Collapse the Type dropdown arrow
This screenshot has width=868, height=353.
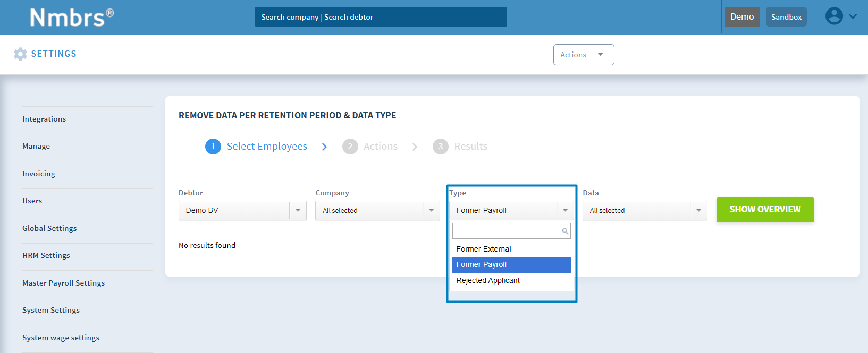565,210
